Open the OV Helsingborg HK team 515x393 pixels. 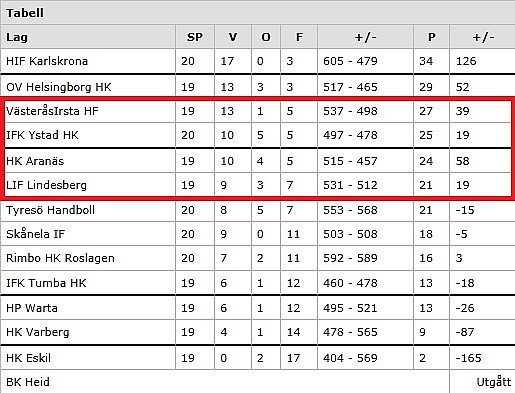pyautogui.click(x=59, y=87)
